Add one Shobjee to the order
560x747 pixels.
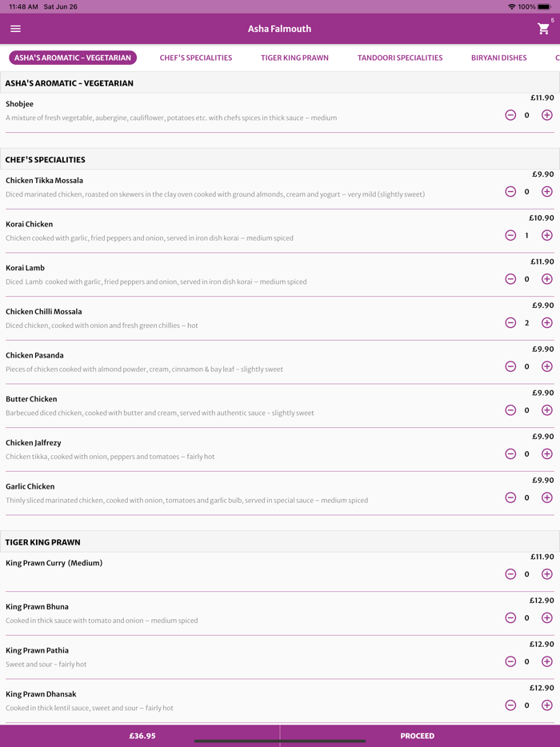tap(547, 115)
